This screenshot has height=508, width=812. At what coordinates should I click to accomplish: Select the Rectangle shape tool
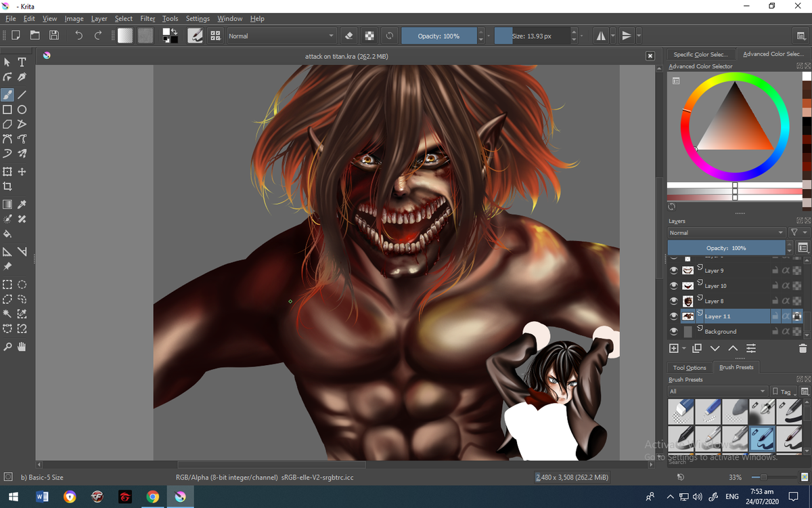7,109
